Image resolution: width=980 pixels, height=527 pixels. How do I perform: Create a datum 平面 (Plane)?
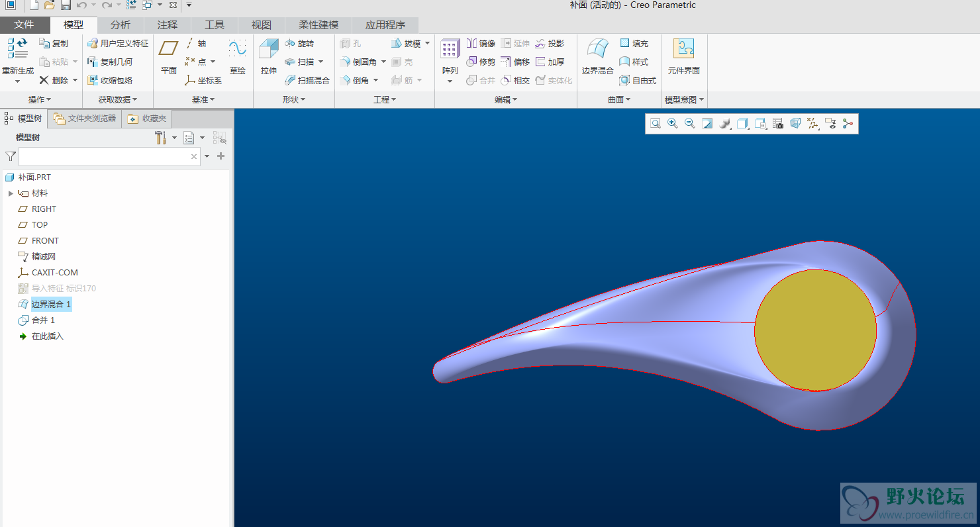pos(169,58)
